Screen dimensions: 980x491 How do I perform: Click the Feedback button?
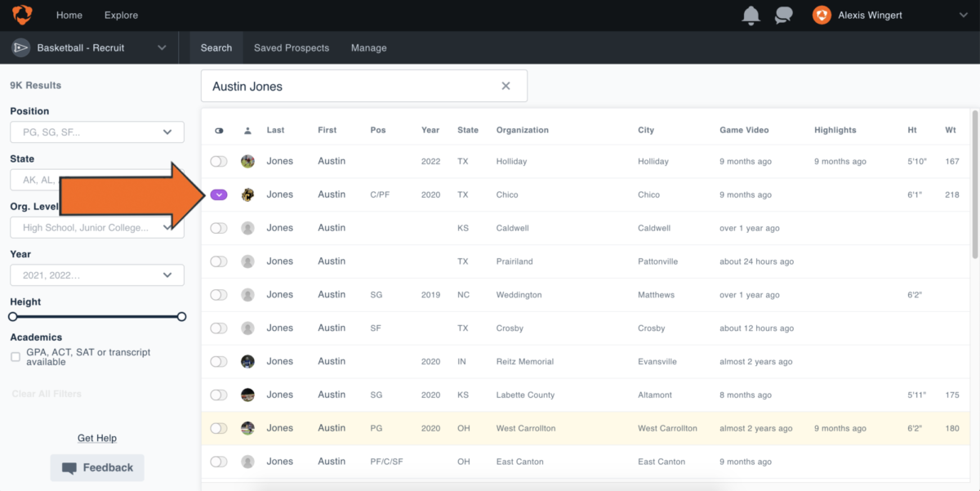[x=97, y=468]
